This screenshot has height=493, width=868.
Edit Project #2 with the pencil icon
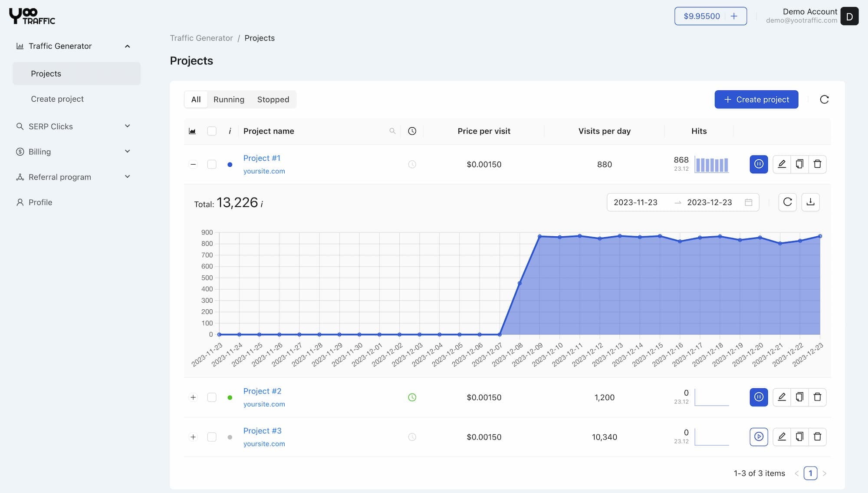click(x=782, y=397)
